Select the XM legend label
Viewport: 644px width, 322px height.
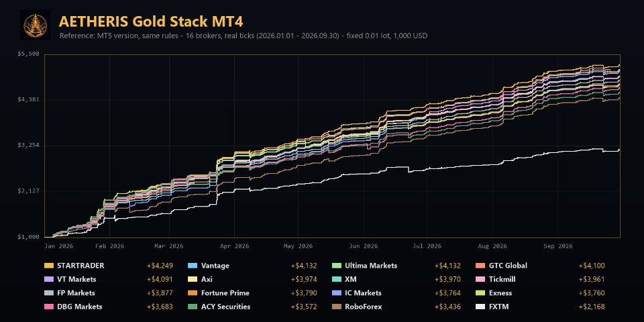pos(351,279)
